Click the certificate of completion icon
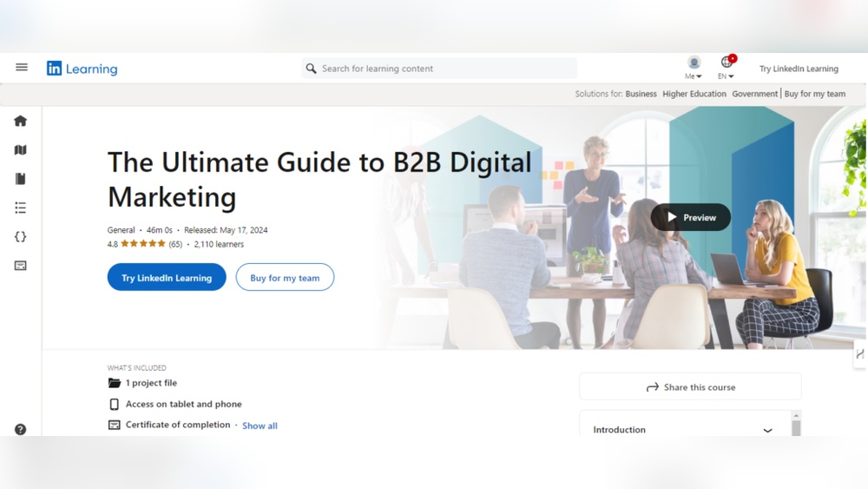 point(114,425)
